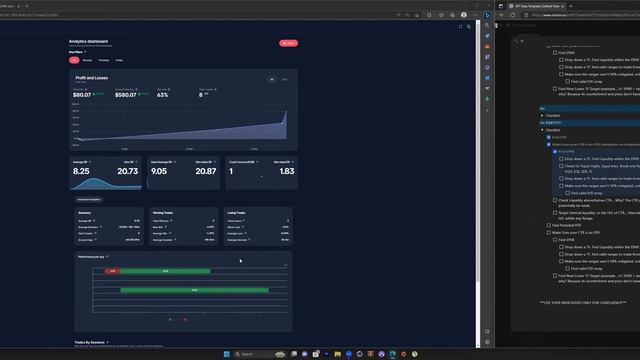Switch Profit and Losses to area chart view
The image size is (640, 360).
272,79
